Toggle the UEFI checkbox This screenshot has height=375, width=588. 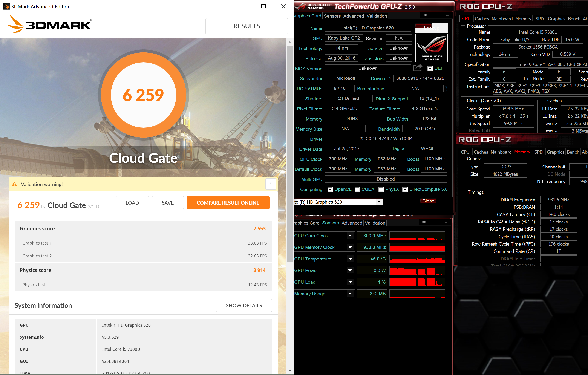[430, 68]
